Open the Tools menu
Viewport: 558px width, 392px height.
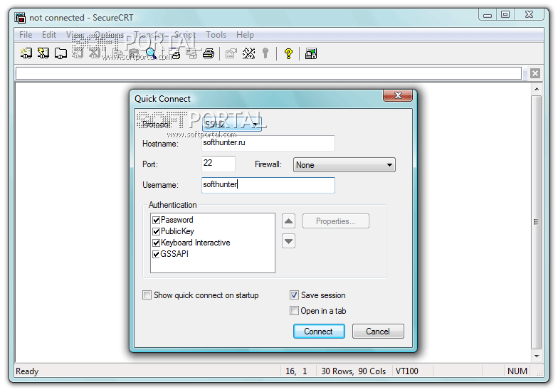point(216,35)
